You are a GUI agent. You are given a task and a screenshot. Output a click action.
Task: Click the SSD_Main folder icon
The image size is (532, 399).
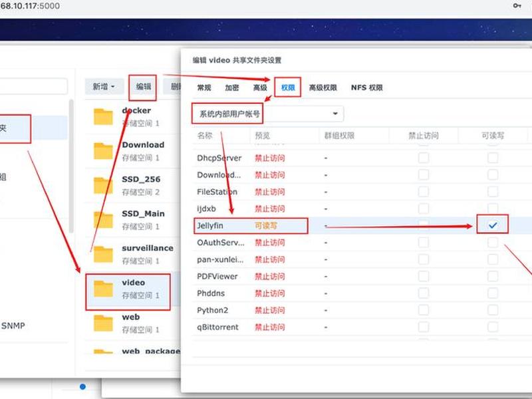coord(103,220)
